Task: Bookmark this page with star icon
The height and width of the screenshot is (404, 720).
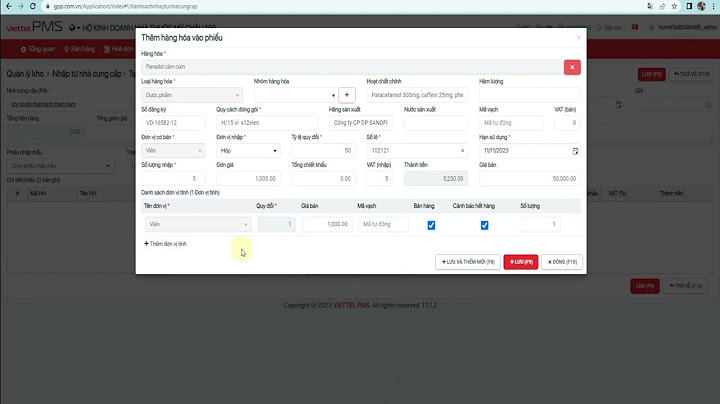Action: (674, 6)
